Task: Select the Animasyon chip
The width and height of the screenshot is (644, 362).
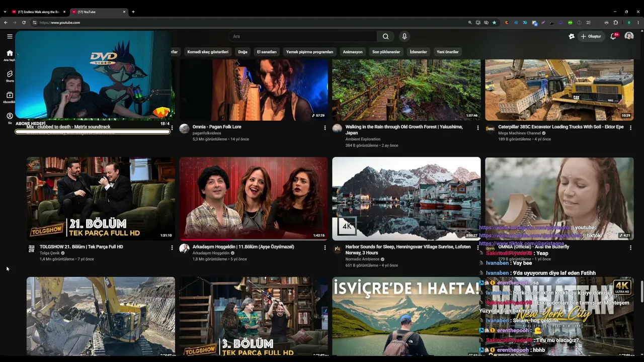Action: pos(353,52)
